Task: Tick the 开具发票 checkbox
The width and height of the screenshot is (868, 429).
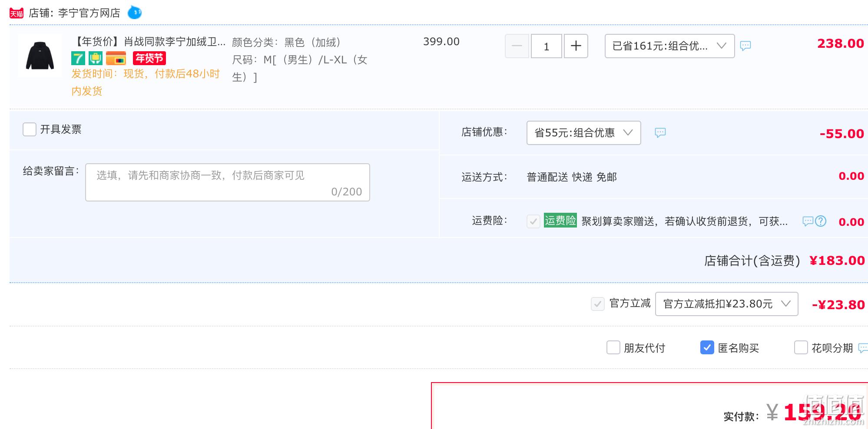Action: (29, 129)
